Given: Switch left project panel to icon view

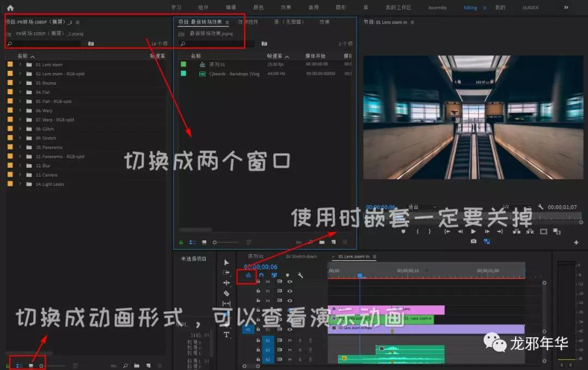Looking at the screenshot, I should click(31, 366).
